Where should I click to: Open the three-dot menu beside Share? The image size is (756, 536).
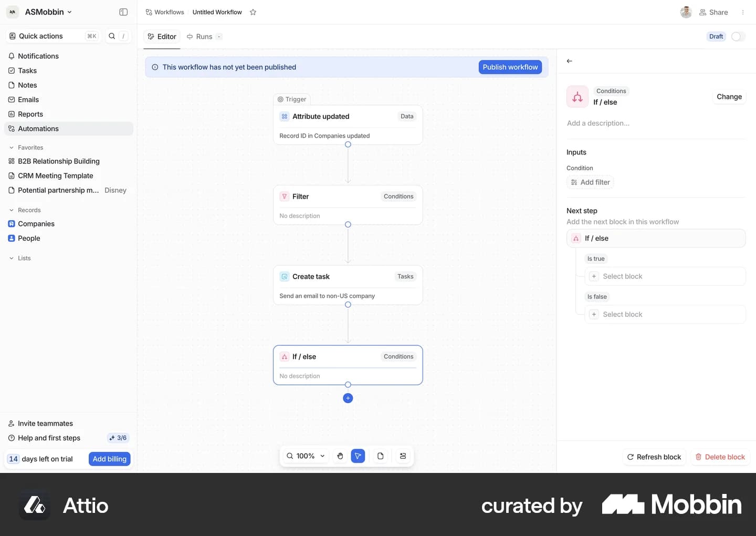pyautogui.click(x=743, y=12)
